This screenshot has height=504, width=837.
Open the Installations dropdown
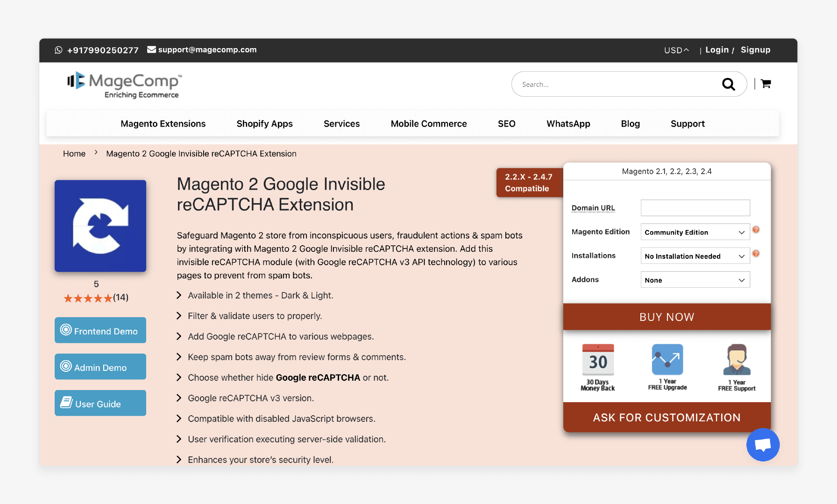[695, 256]
